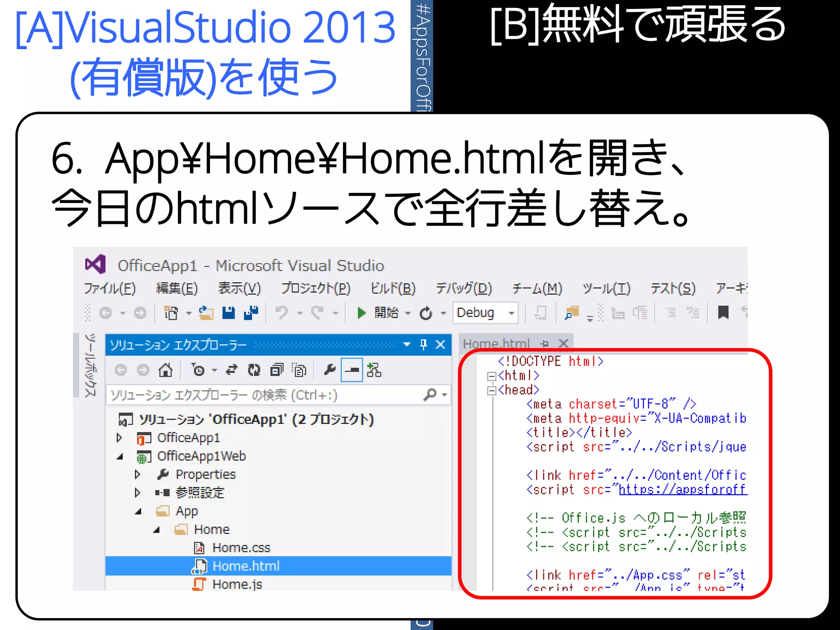Collapse the <html> code region
Viewport: 840px width, 630px height.
491,376
